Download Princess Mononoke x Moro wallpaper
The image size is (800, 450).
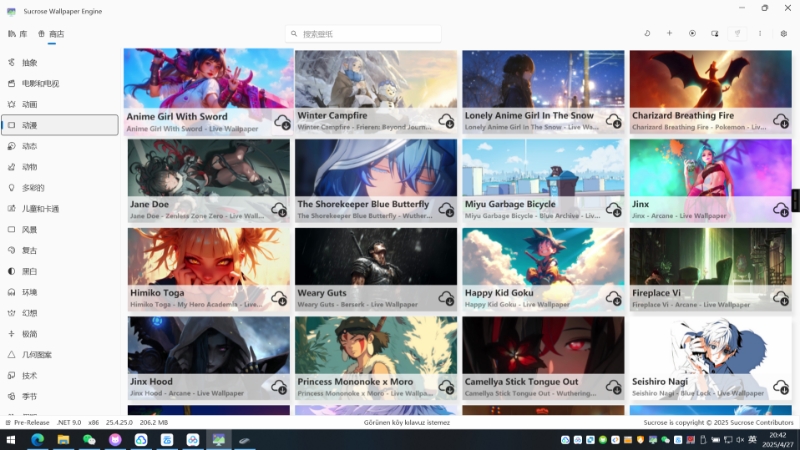coord(446,387)
